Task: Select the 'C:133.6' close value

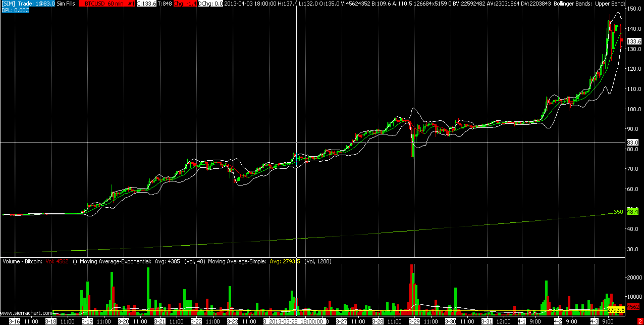Action: pyautogui.click(x=146, y=4)
